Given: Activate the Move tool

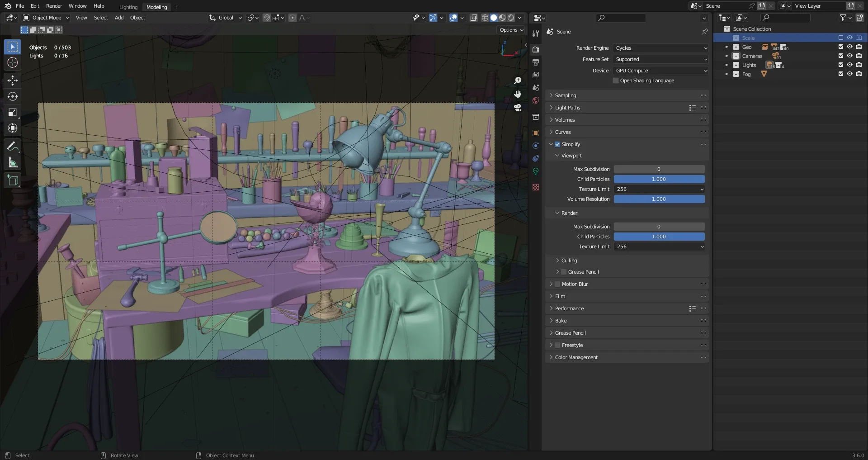Looking at the screenshot, I should pyautogui.click(x=13, y=81).
